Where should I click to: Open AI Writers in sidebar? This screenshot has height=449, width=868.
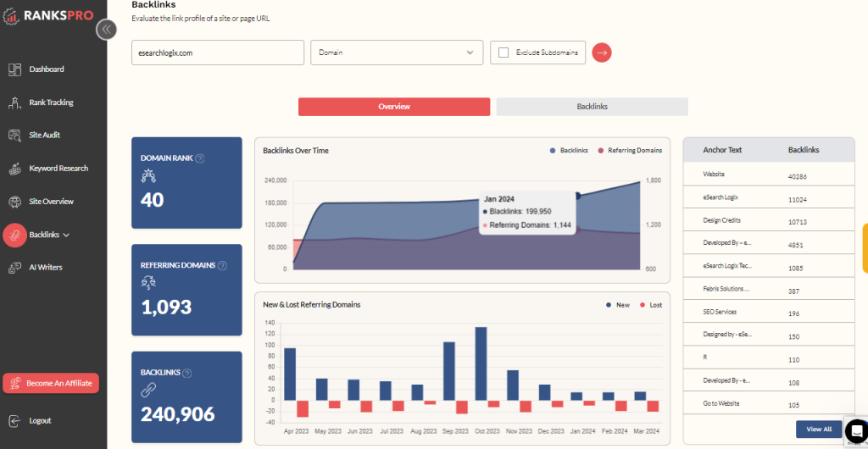(x=46, y=268)
